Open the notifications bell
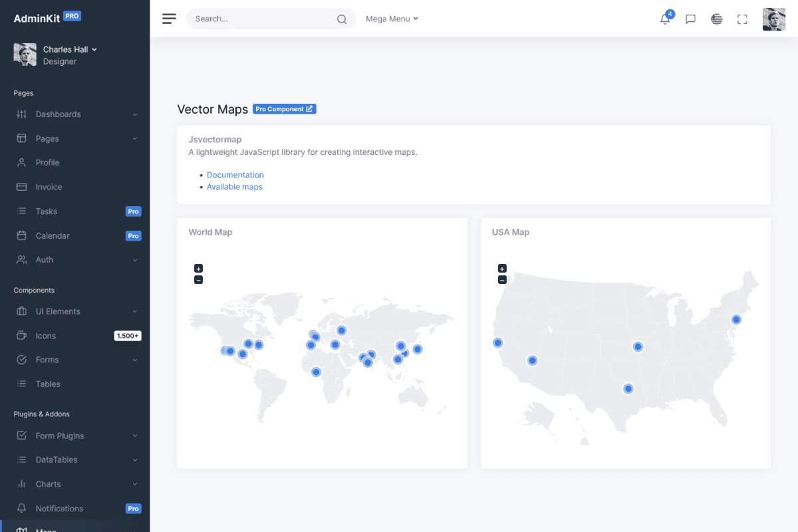Image resolution: width=798 pixels, height=532 pixels. click(665, 19)
